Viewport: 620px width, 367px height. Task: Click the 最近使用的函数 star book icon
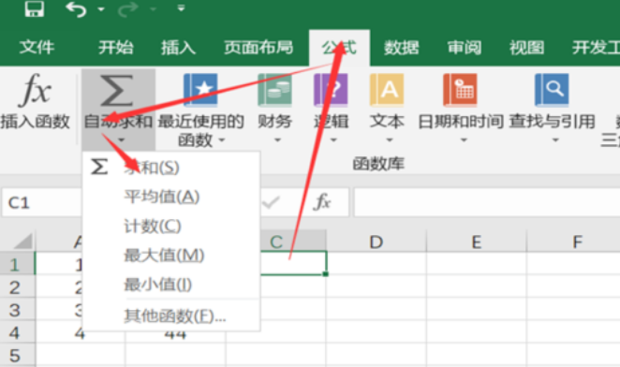coord(200,90)
